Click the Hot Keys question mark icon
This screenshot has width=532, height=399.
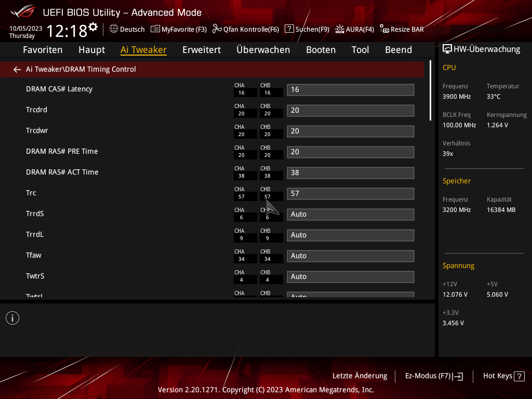pos(519,376)
